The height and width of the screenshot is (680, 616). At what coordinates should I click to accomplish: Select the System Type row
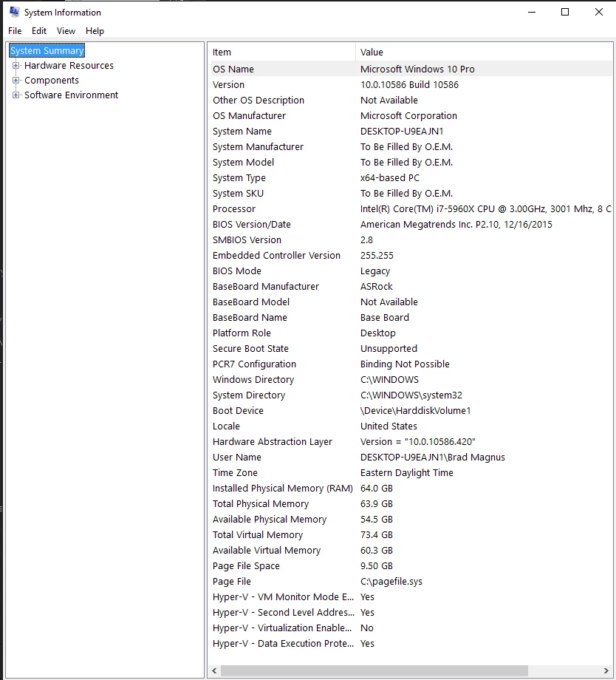410,178
